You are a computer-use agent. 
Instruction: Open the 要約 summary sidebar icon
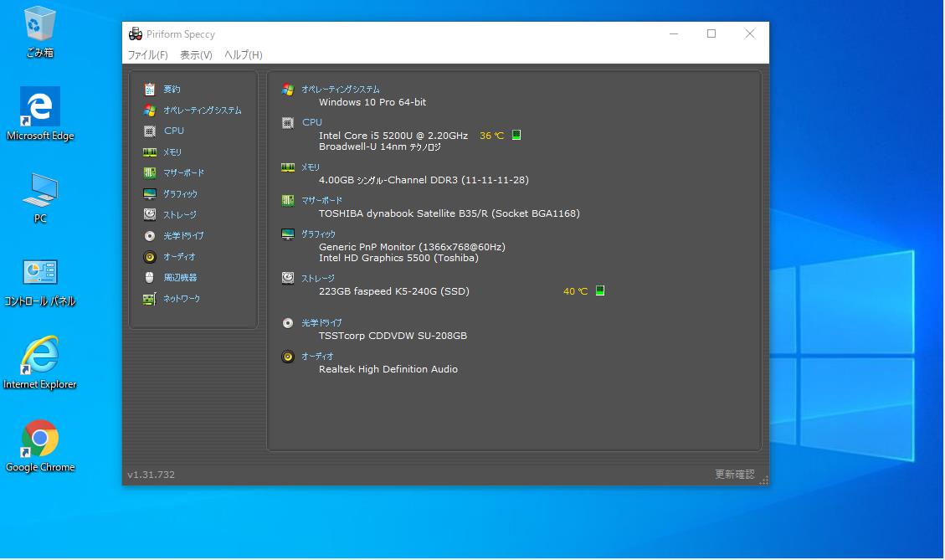coord(150,90)
